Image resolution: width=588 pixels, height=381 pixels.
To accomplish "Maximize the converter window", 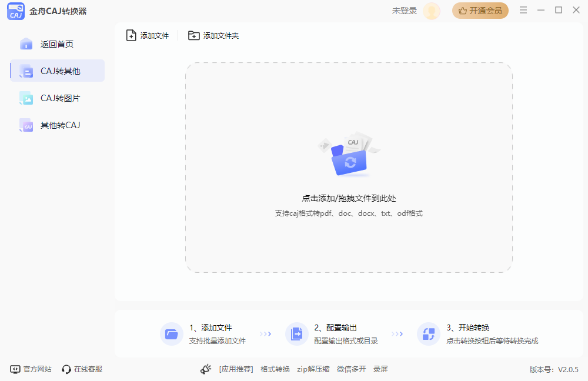I will point(559,10).
